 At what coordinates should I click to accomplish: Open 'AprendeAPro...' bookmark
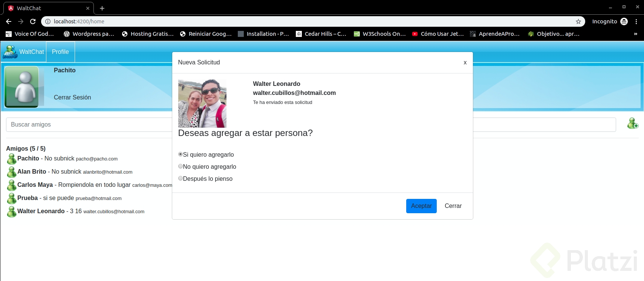pyautogui.click(x=495, y=34)
